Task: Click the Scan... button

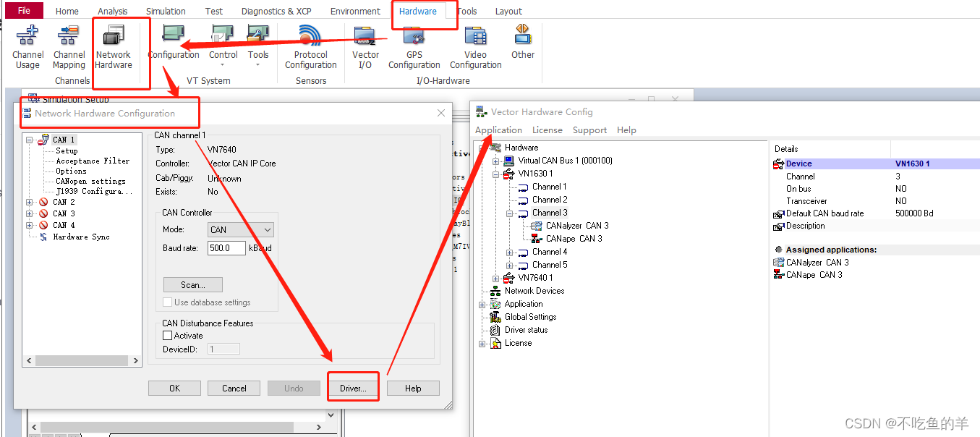Action: [x=192, y=285]
